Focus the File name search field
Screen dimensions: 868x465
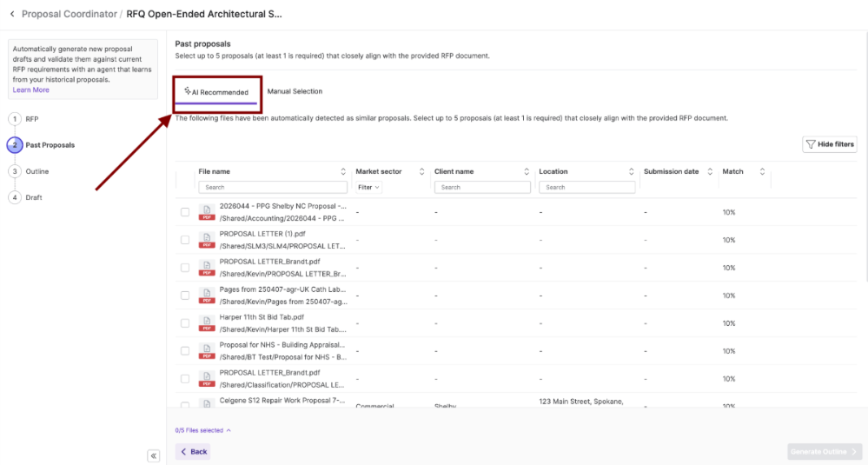click(273, 187)
